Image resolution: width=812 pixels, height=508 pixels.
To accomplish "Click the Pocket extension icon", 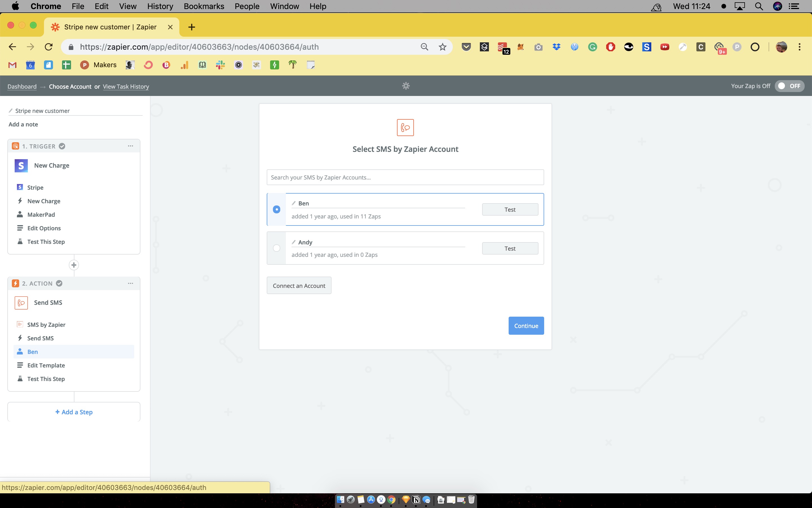I will point(466,47).
